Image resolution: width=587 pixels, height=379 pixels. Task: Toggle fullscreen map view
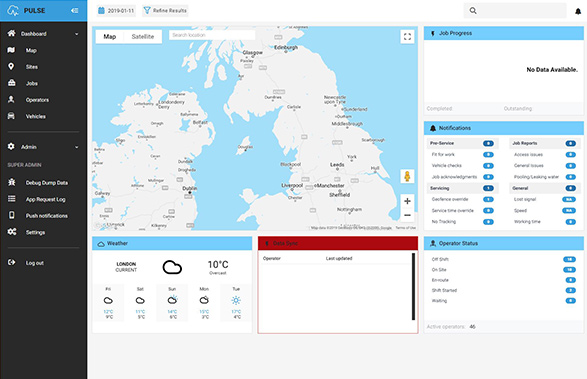point(407,37)
